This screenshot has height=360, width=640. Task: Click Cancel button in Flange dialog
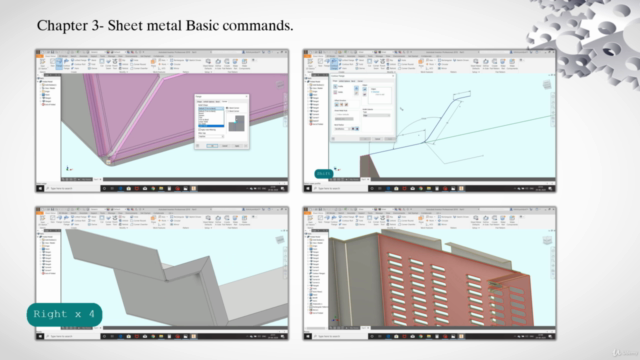224,146
